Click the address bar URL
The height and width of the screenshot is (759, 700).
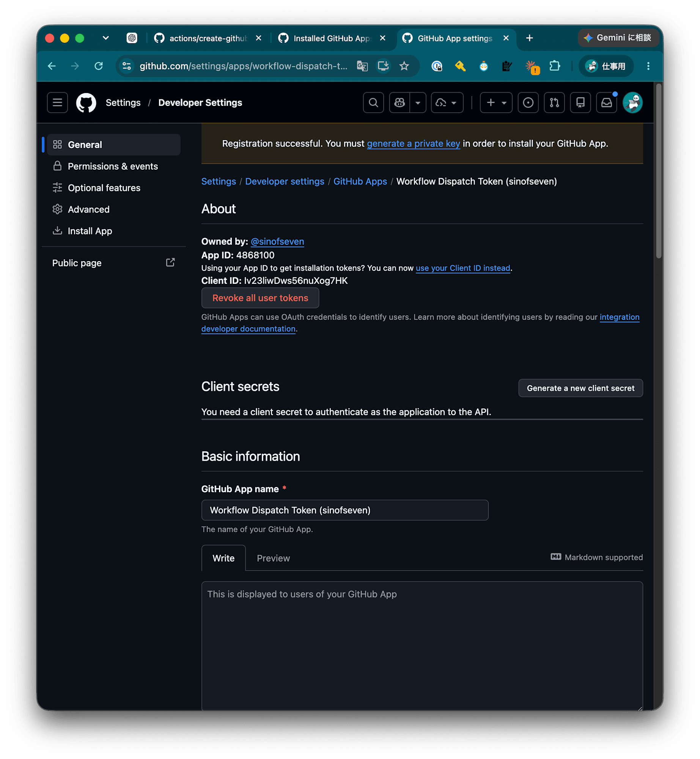click(243, 66)
